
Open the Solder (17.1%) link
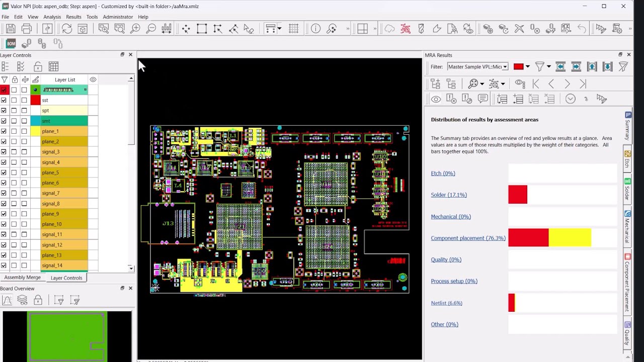pyautogui.click(x=449, y=195)
